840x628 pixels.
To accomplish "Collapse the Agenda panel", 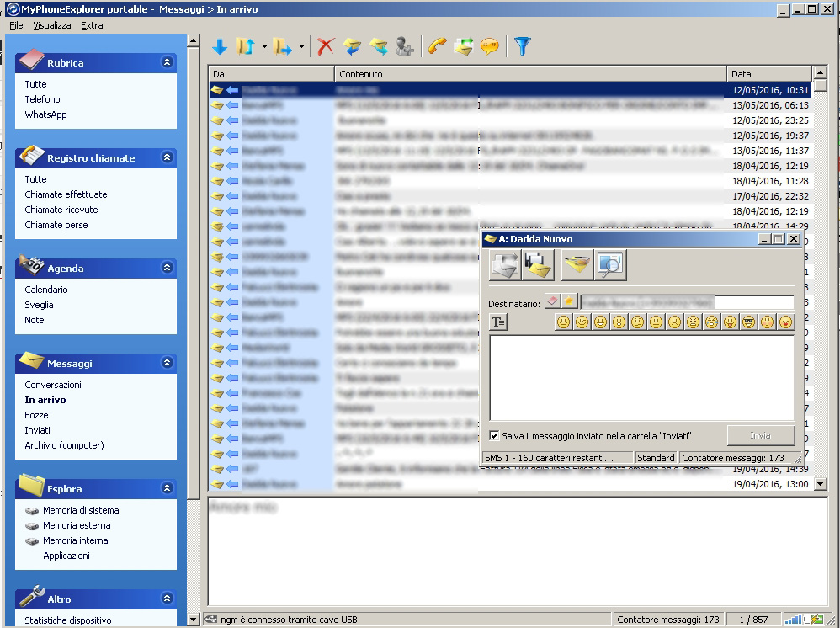I will pyautogui.click(x=167, y=268).
